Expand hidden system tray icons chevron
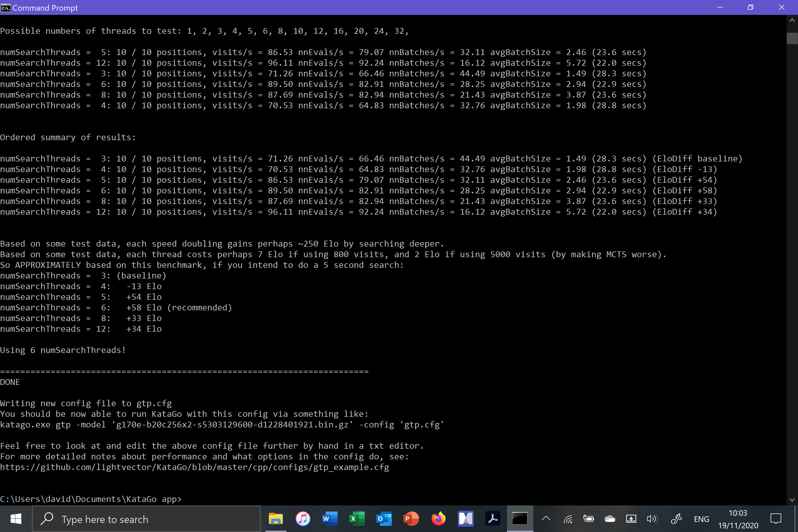 [x=546, y=519]
